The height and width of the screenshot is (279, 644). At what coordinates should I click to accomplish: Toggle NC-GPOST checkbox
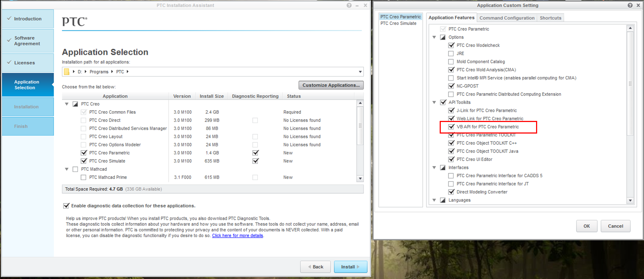(451, 86)
